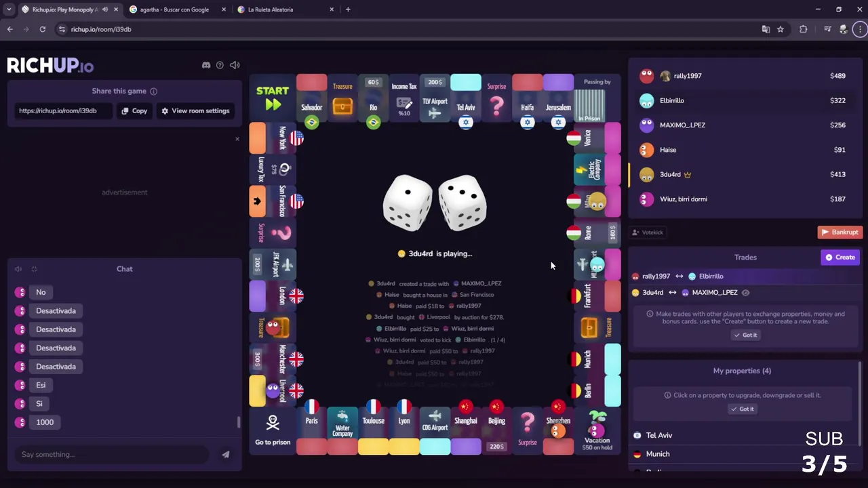868x488 pixels.
Task: Click the Vacation corner tile
Action: pyautogui.click(x=597, y=430)
